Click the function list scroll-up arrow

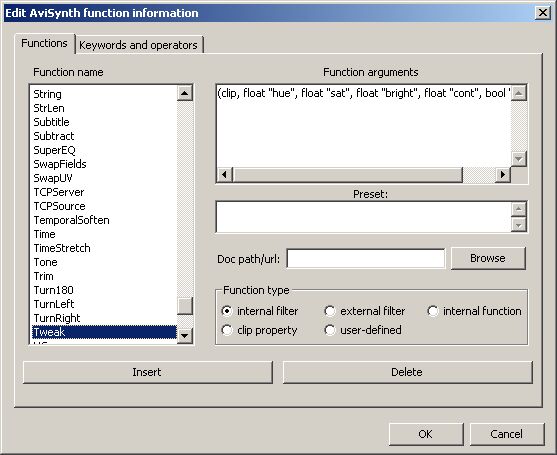point(185,93)
